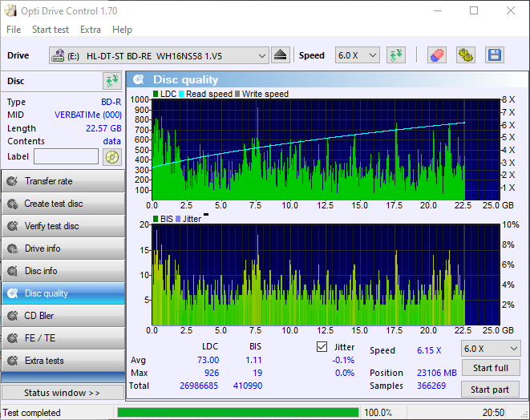Uncheck the Jitter checkbox
Screen dimensions: 530x420
click(x=322, y=347)
